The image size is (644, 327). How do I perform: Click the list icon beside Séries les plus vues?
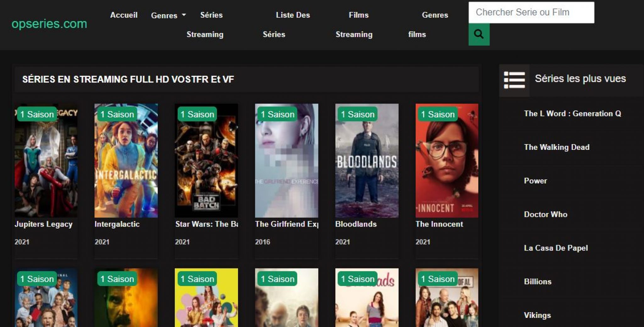[514, 80]
